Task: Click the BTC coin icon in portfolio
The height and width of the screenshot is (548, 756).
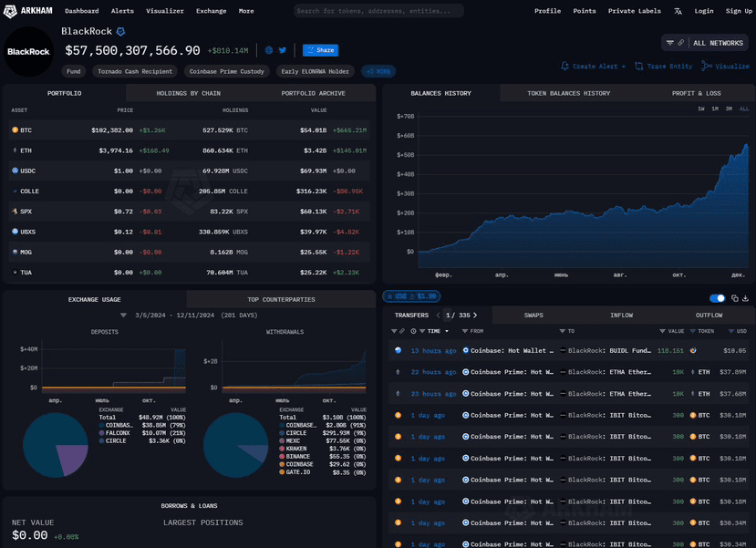Action: click(x=15, y=130)
